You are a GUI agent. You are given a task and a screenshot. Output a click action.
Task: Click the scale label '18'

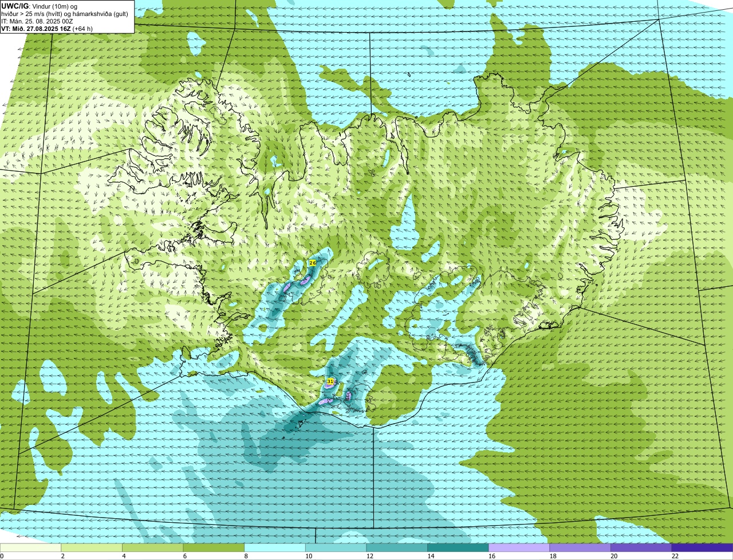[553, 555]
